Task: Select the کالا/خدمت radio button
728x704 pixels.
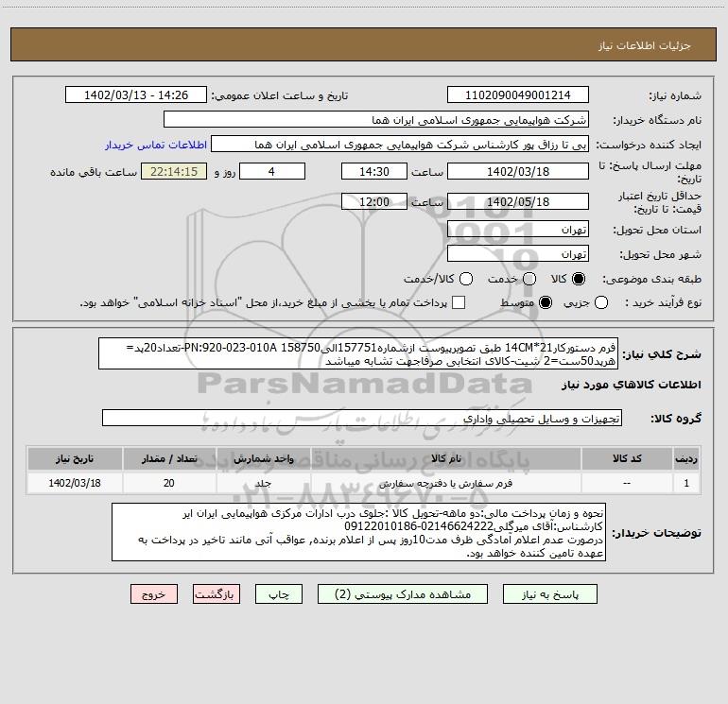Action: [x=466, y=279]
